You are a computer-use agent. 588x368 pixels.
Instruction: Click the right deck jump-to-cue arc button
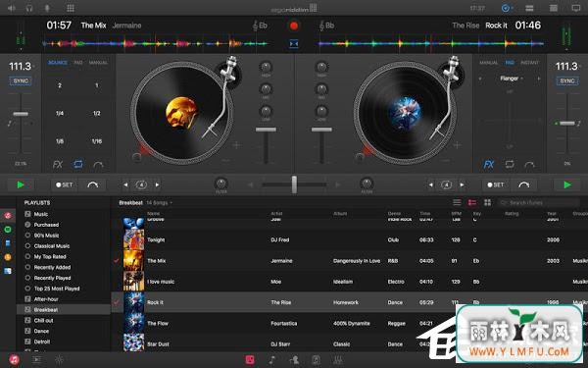pos(524,184)
